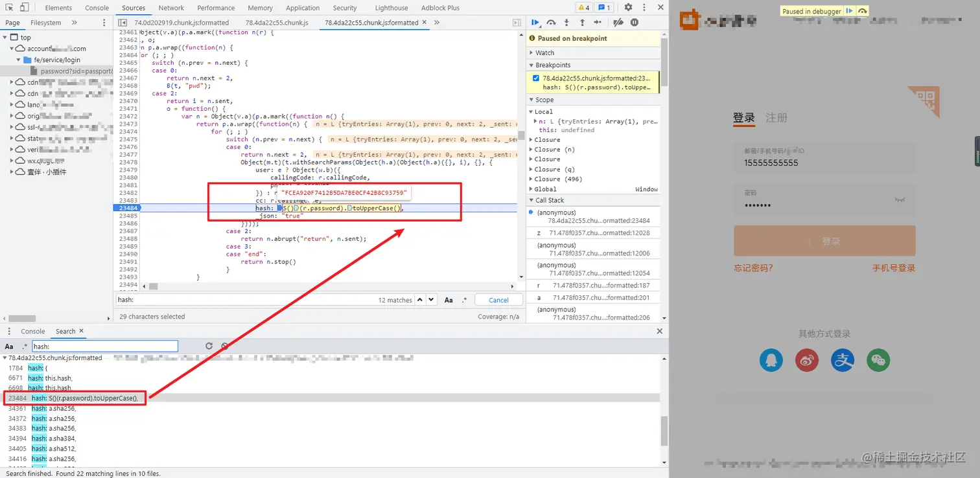The image size is (980, 478).
Task: Switch to the 注册 register tab
Action: click(776, 117)
